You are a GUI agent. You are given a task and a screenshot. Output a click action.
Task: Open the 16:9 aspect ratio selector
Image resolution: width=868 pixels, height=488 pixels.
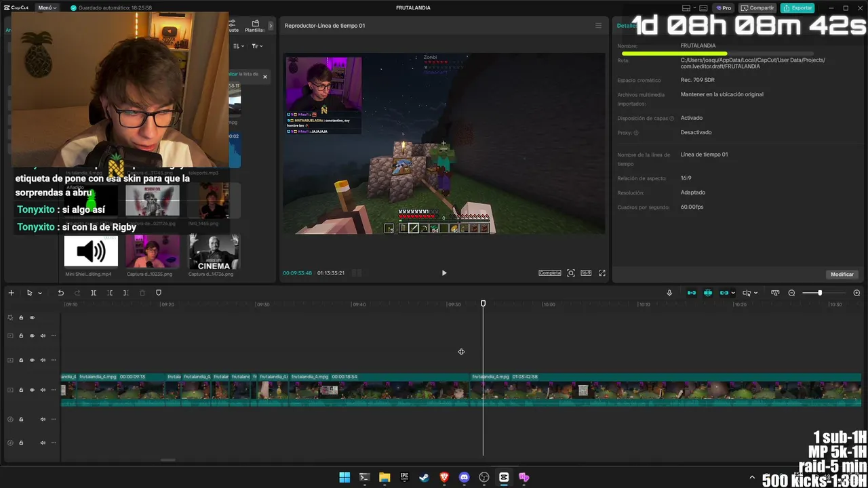point(586,272)
